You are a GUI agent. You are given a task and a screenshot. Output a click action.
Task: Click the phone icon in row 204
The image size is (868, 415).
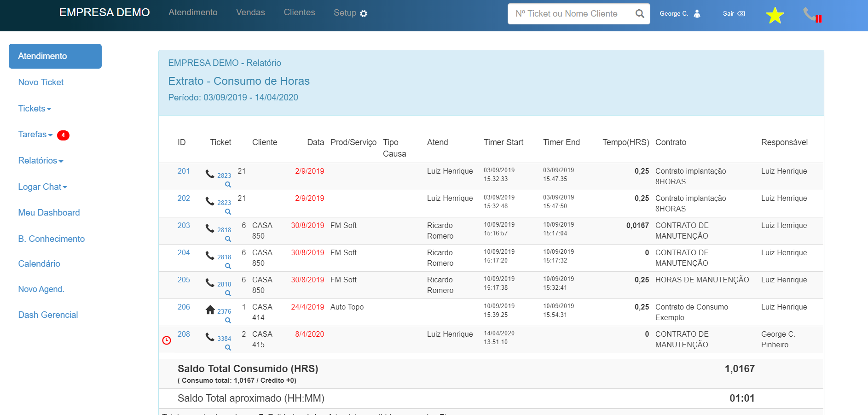pyautogui.click(x=210, y=255)
